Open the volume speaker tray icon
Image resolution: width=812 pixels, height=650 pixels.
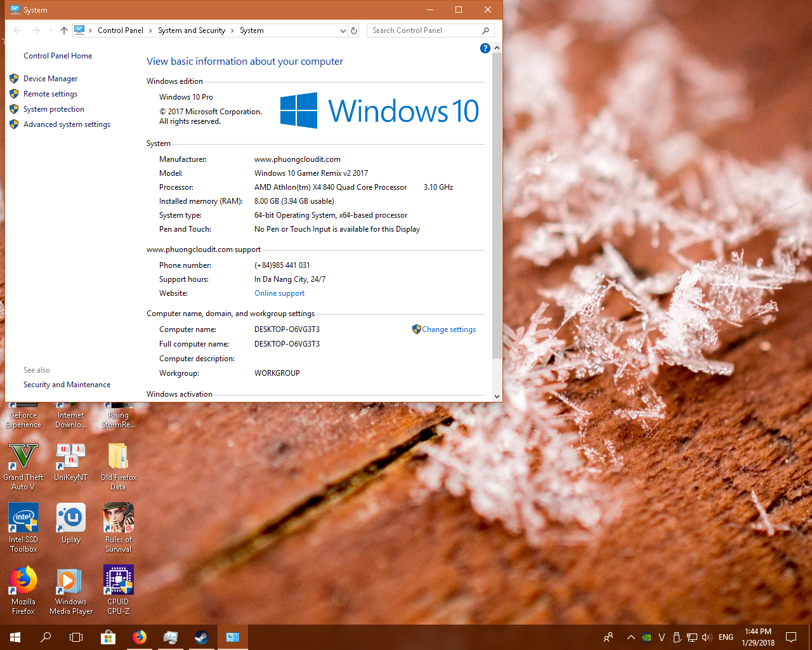pos(707,637)
